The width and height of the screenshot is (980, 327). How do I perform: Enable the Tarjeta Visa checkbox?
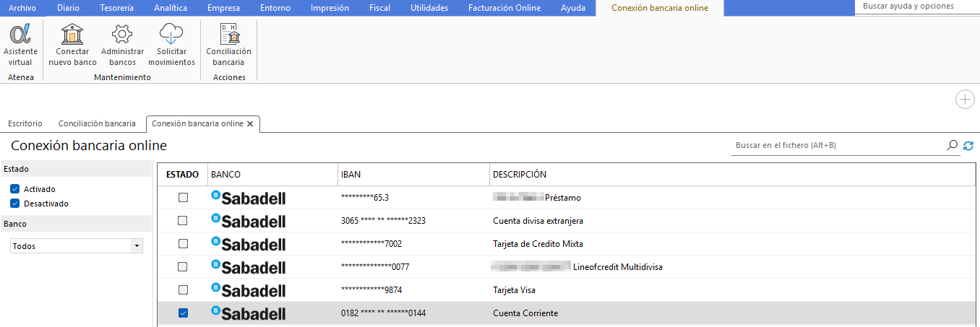(x=183, y=290)
